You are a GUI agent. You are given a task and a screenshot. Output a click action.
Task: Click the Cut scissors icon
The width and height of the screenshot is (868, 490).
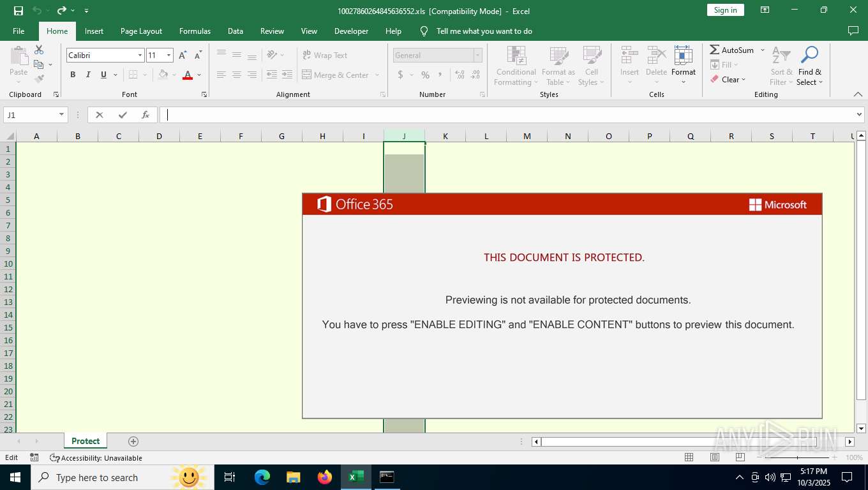[39, 50]
